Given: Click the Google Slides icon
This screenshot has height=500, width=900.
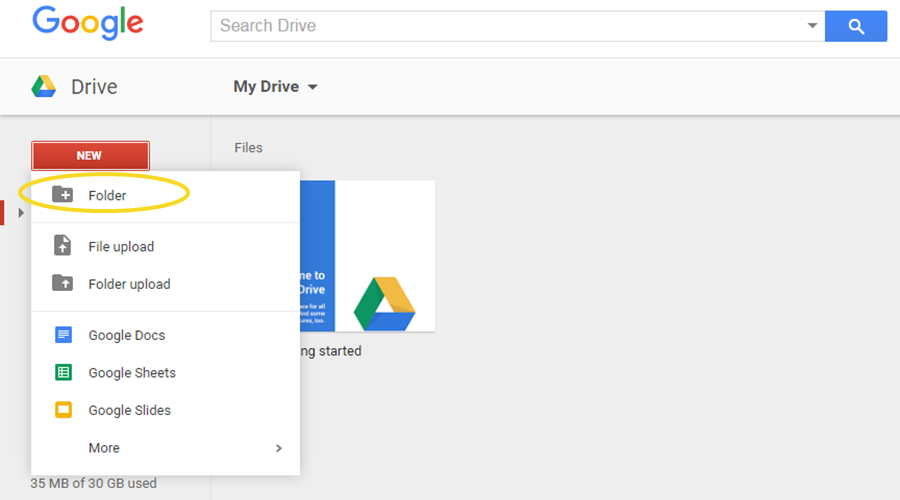Looking at the screenshot, I should (63, 410).
